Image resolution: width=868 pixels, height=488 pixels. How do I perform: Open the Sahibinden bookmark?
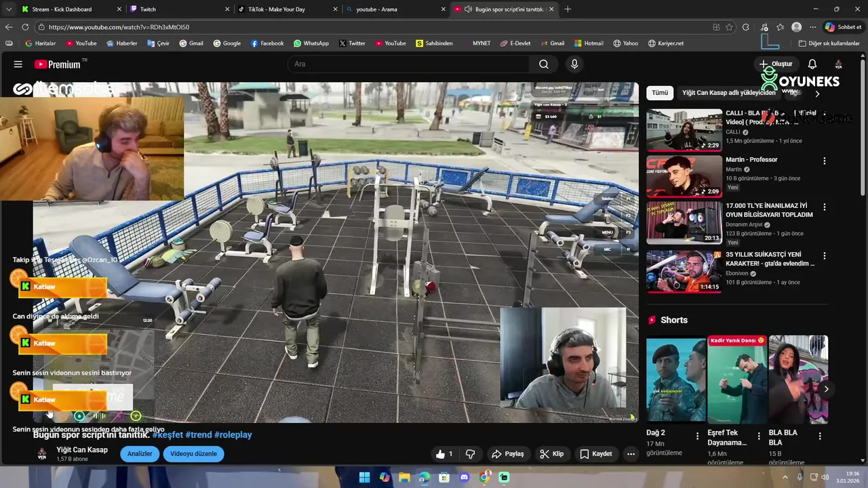point(434,43)
